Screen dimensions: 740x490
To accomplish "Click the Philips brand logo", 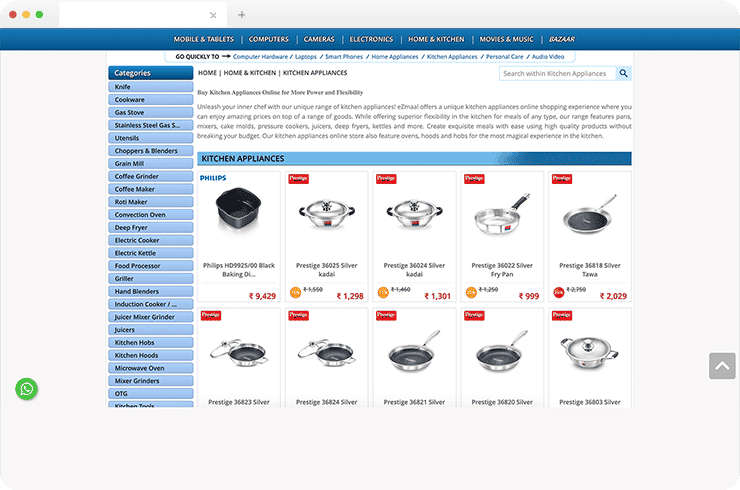I will point(213,178).
